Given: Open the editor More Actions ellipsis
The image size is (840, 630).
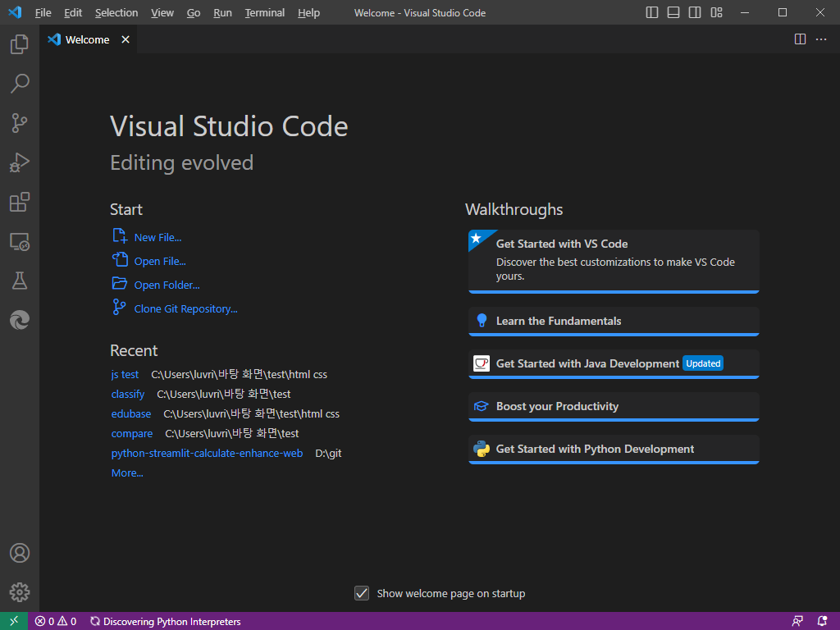Looking at the screenshot, I should click(x=820, y=39).
